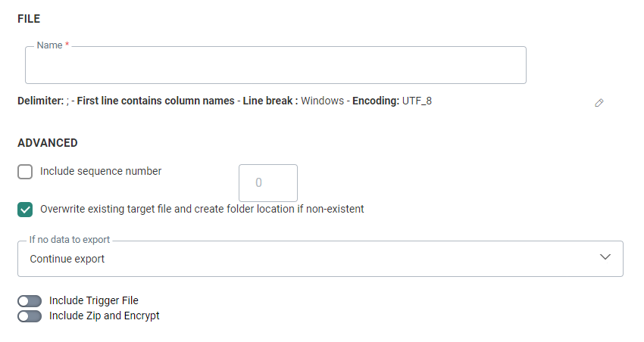
Task: Click the pencil edit icon for file format
Action: pyautogui.click(x=599, y=102)
